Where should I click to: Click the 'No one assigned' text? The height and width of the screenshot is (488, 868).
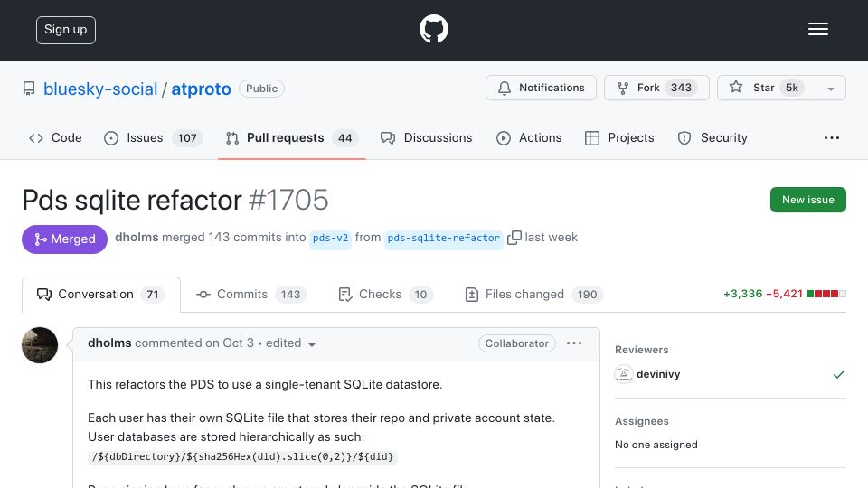(656, 445)
